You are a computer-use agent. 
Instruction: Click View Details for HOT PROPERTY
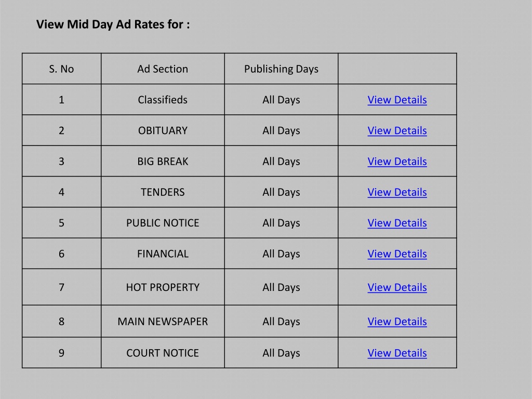(397, 287)
